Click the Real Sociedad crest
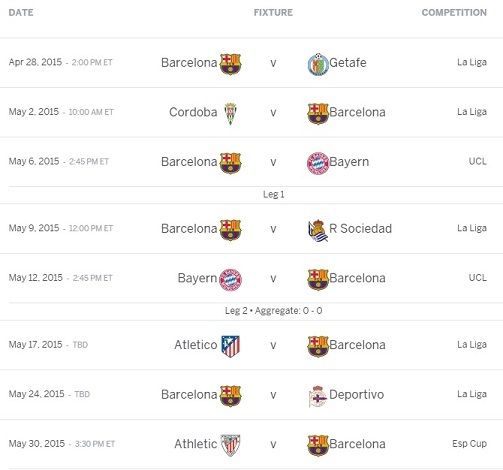Viewport: 503px width, 470px height. 318,230
